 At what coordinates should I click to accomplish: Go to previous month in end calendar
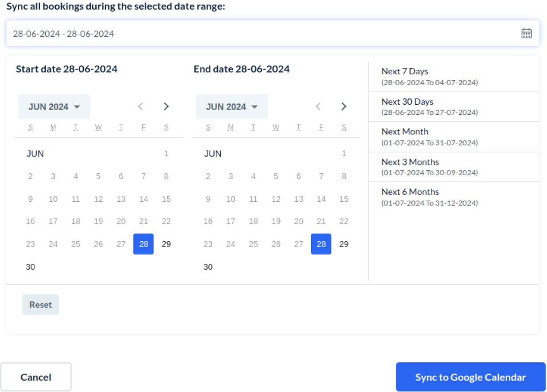tap(318, 106)
